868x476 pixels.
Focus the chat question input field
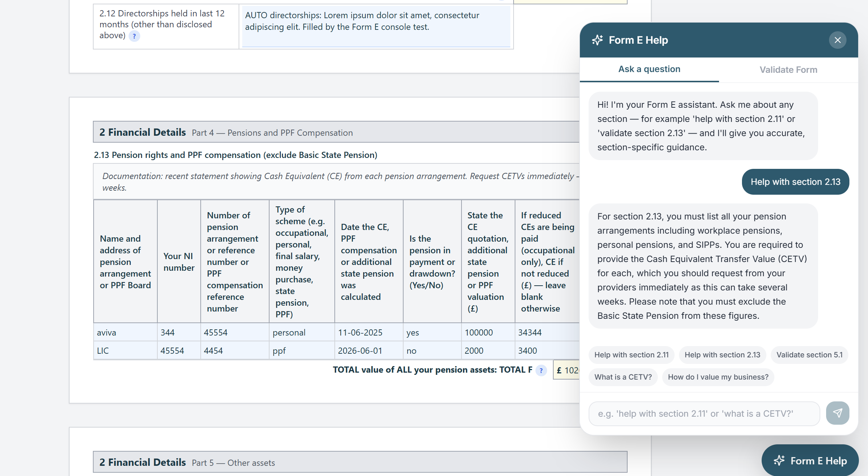704,413
